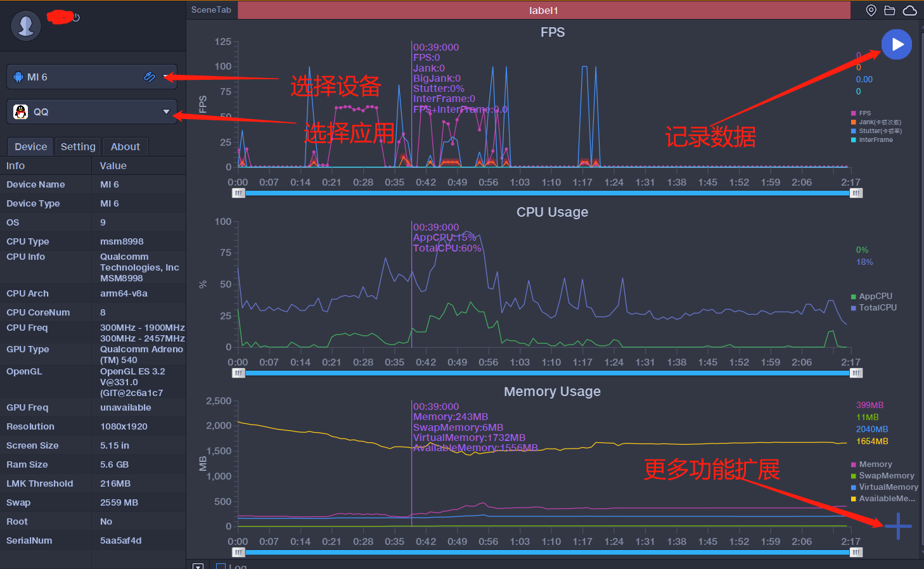Toggle the Log checkbox

click(x=221, y=566)
